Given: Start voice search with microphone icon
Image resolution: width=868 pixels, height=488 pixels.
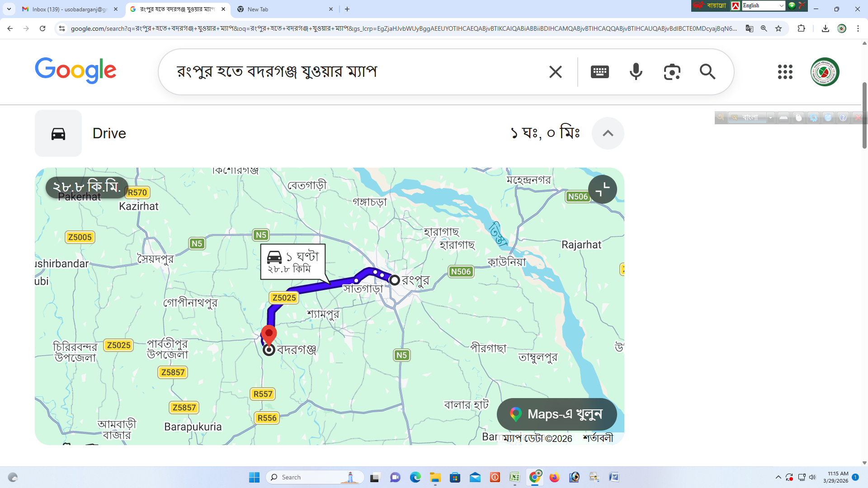Looking at the screenshot, I should coord(636,72).
